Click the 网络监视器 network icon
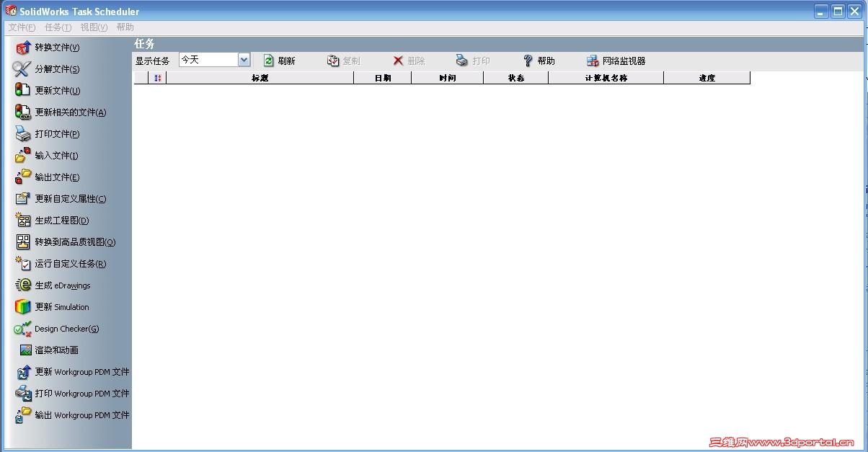Screen dimensions: 868x452 pyautogui.click(x=593, y=61)
